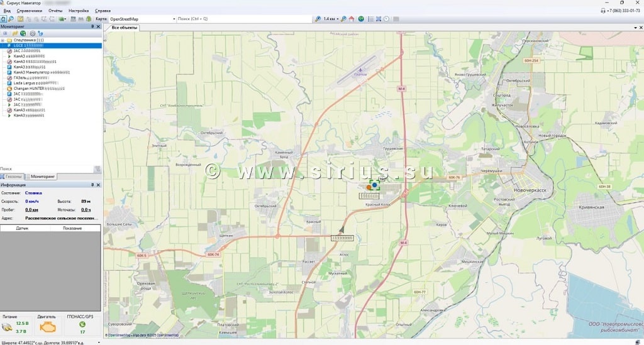Click the map search field
This screenshot has height=345, width=644.
(x=242, y=19)
